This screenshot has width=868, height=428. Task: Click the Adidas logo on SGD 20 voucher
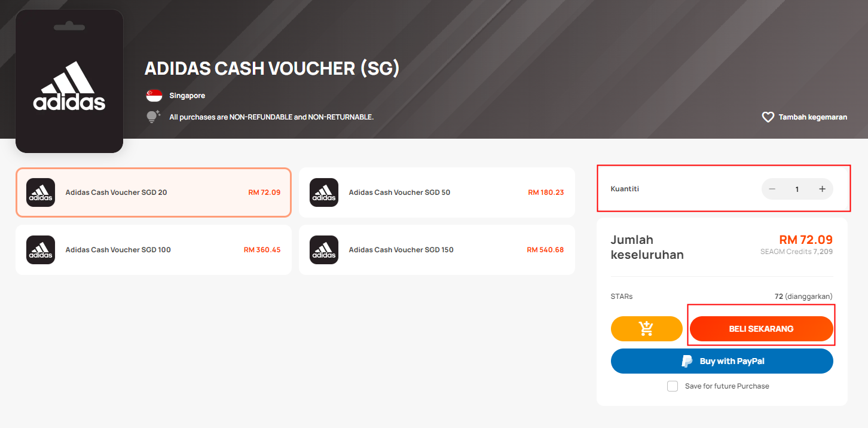pos(41,192)
